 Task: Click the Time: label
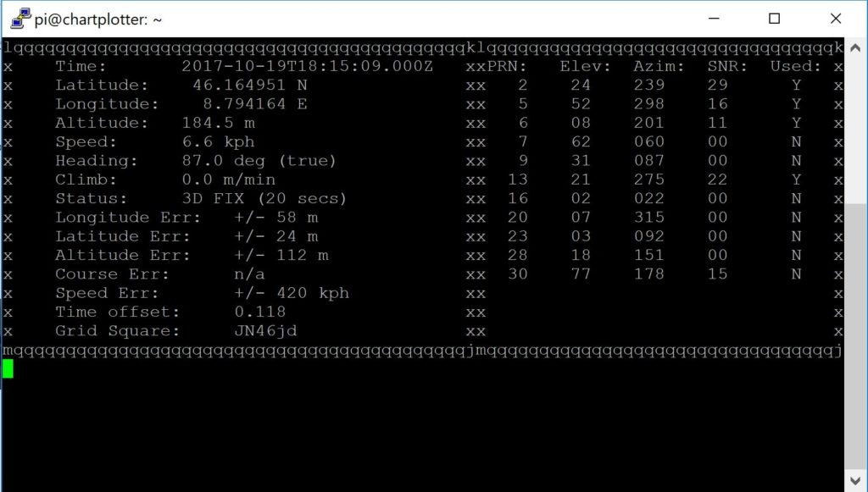click(x=81, y=66)
